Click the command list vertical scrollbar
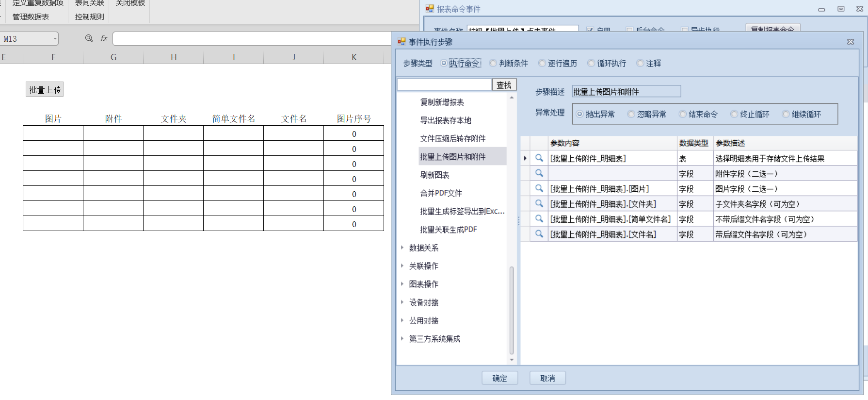The width and height of the screenshot is (868, 400). pos(512,311)
